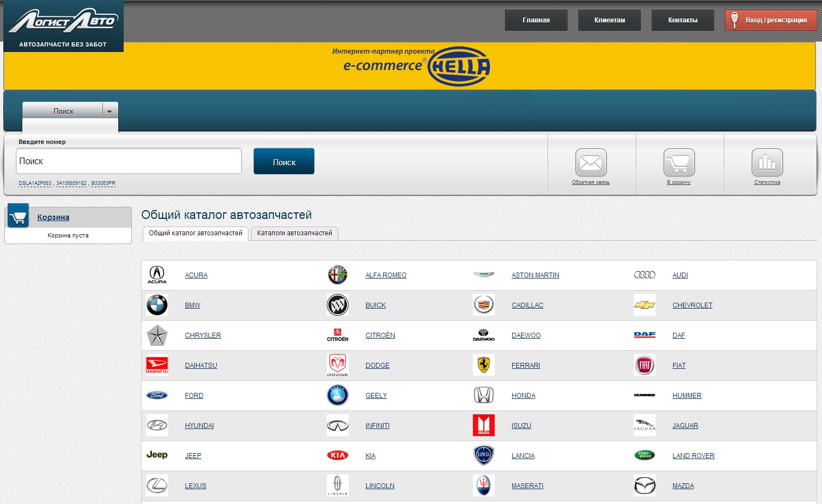This screenshot has width=822, height=504.
Task: Click the Ferrari horse logo
Action: [484, 365]
